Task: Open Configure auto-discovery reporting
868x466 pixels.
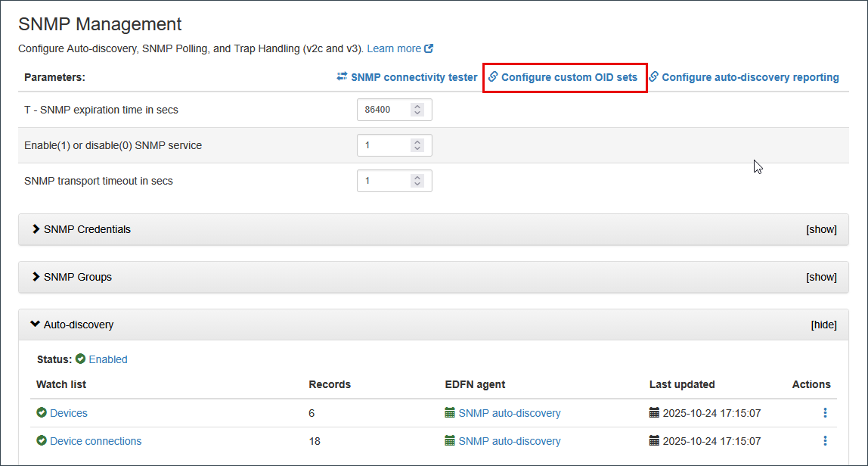Action: pyautogui.click(x=750, y=77)
